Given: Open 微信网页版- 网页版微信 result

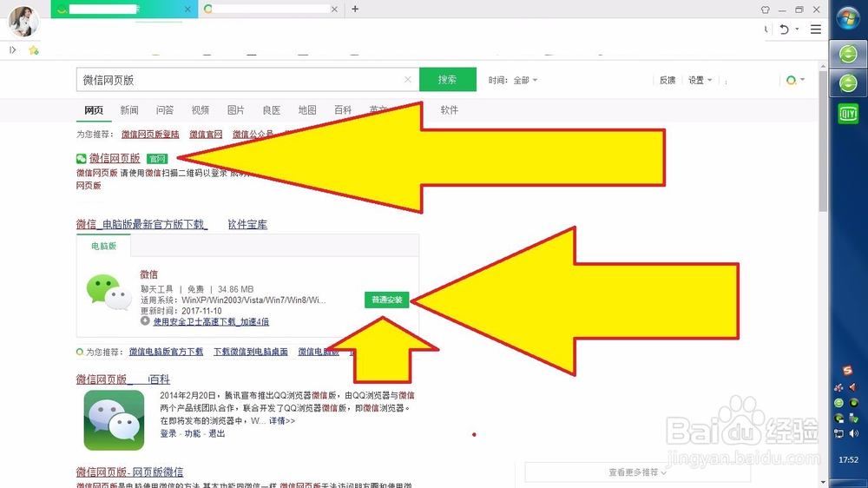Looking at the screenshot, I should coord(129,472).
